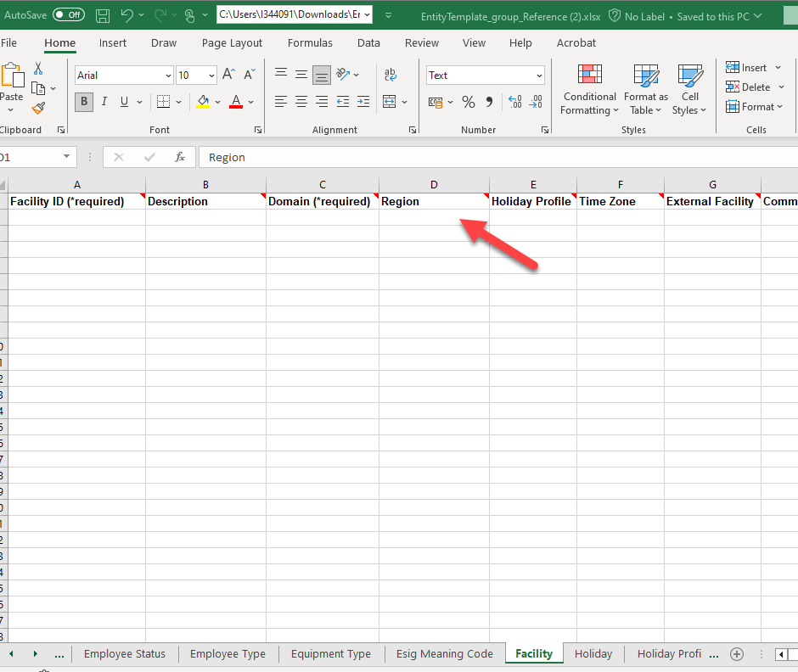Apply underline formatting
This screenshot has width=798, height=672.
(x=124, y=101)
